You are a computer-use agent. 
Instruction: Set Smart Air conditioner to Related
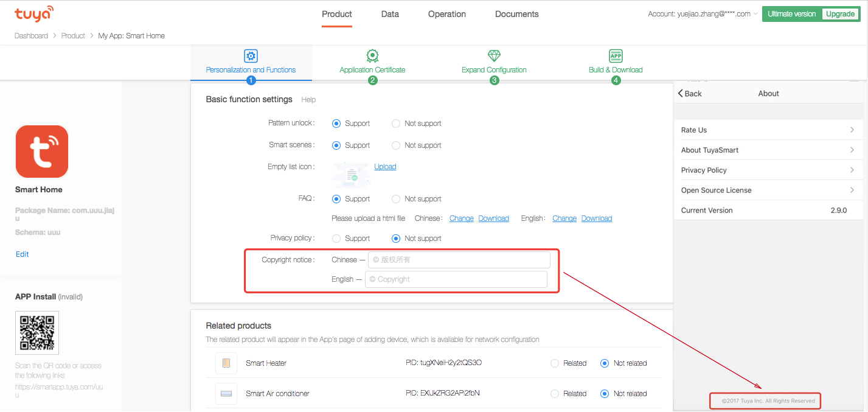555,394
